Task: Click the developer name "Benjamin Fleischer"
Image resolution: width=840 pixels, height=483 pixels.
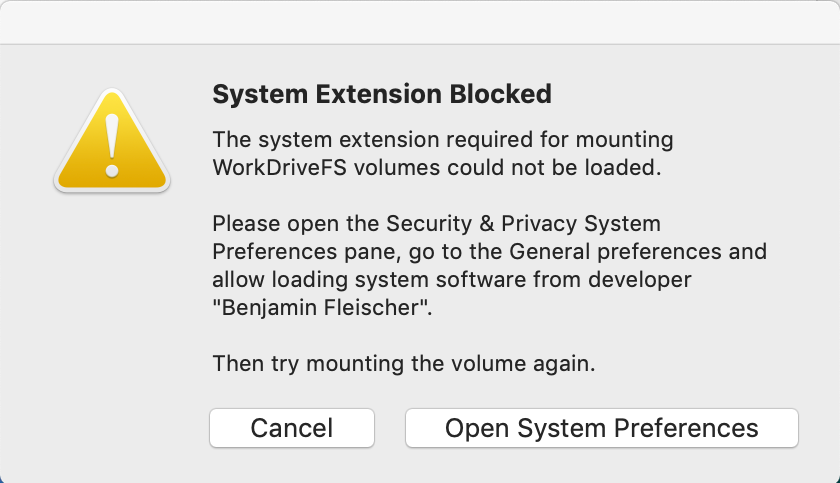Action: click(322, 307)
